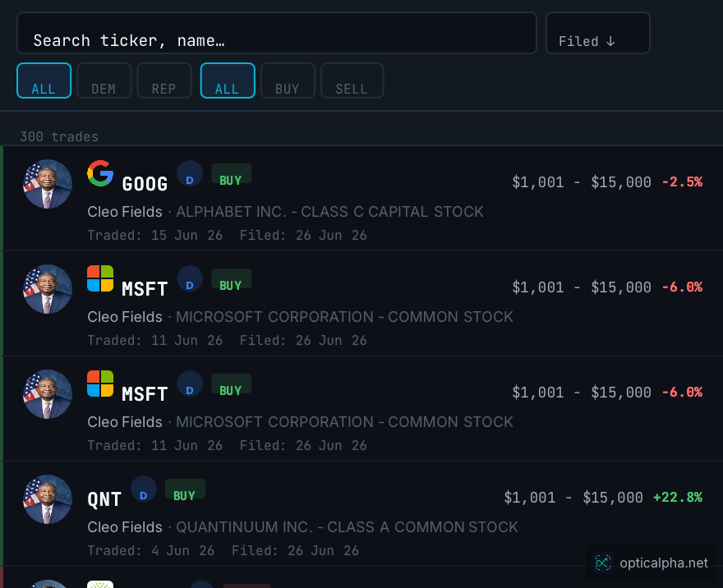Viewport: 723px width, 588px height.
Task: Click the $1,001 - $15,000 amount on GOOG row
Action: coord(582,182)
